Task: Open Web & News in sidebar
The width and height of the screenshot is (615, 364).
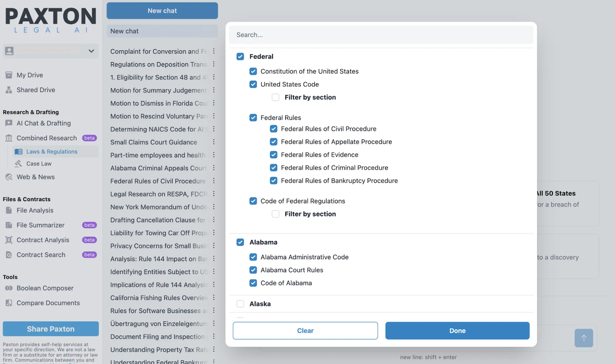Action: click(35, 177)
